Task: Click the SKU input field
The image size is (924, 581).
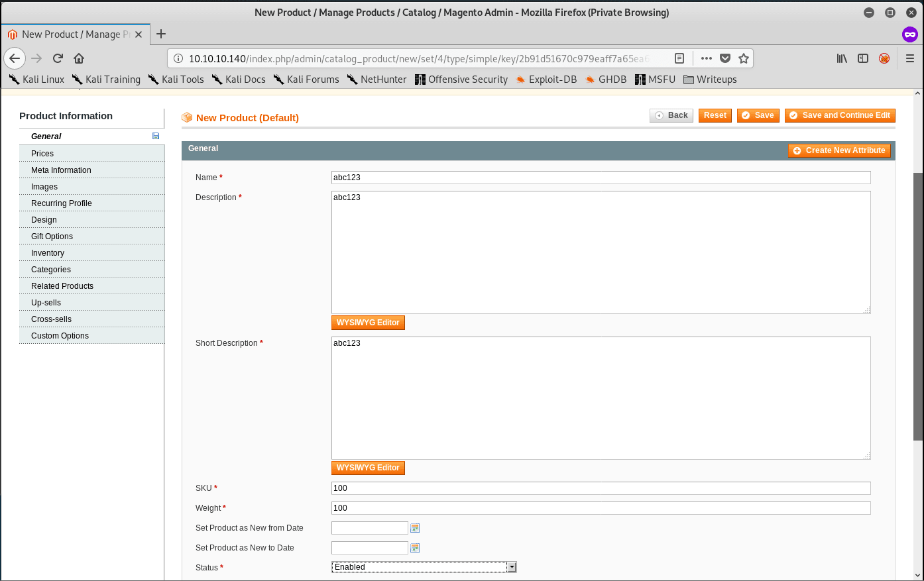Action: point(601,488)
